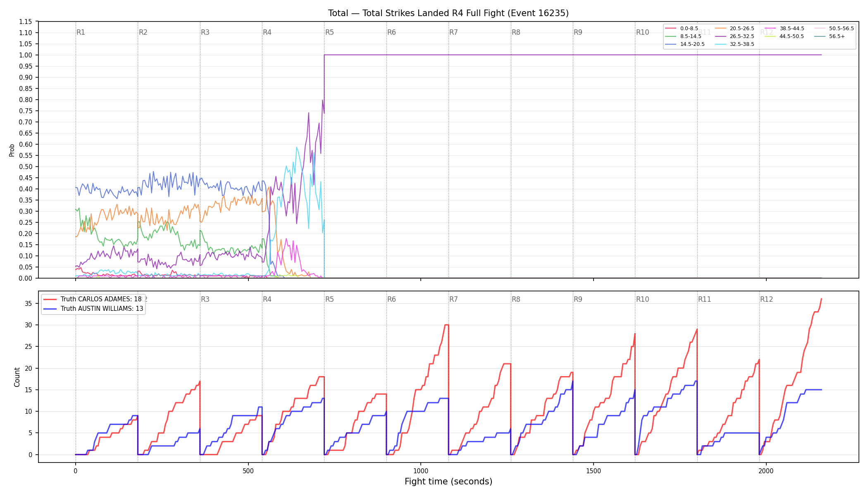Click the magenta 38.5-44.5 legend line sample

pos(770,29)
